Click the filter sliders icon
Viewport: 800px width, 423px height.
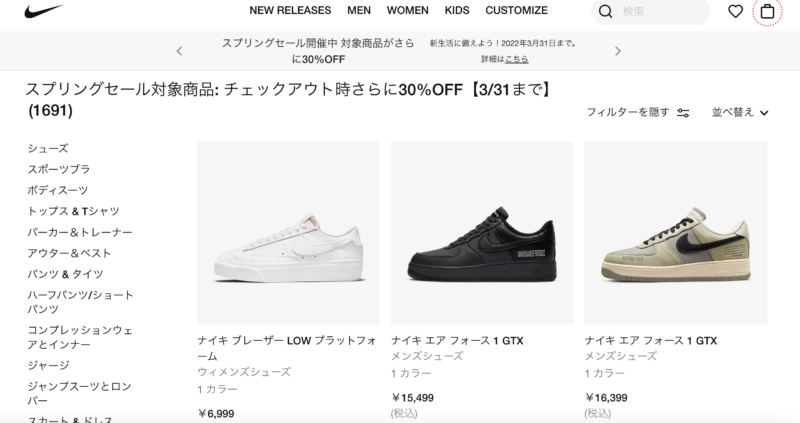(x=683, y=113)
